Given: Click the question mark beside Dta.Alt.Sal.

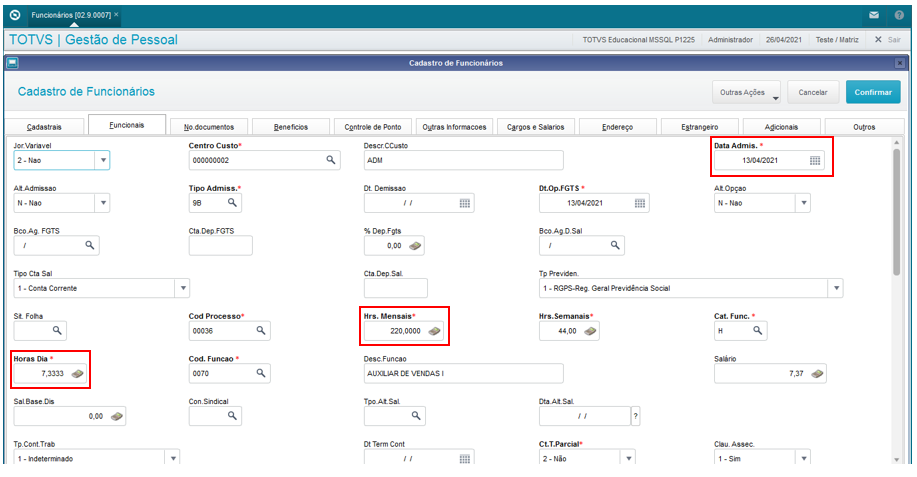Looking at the screenshot, I should click(635, 416).
